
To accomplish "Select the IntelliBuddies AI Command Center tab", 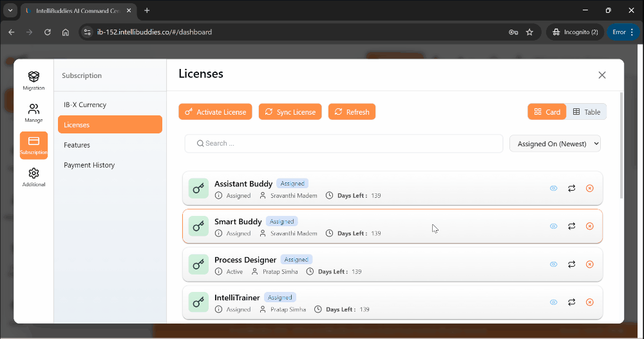I will (x=78, y=11).
